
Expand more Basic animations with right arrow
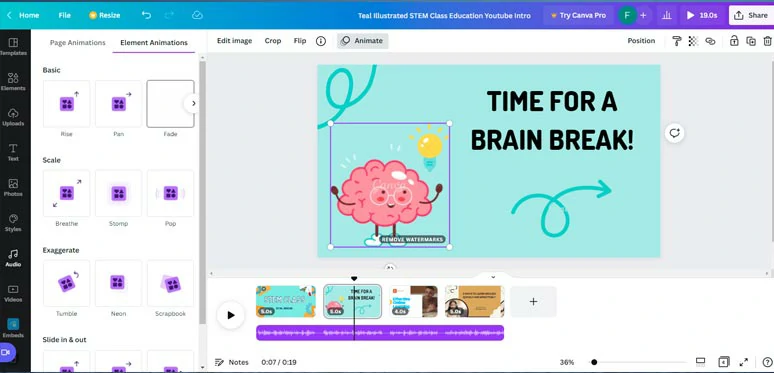click(193, 104)
